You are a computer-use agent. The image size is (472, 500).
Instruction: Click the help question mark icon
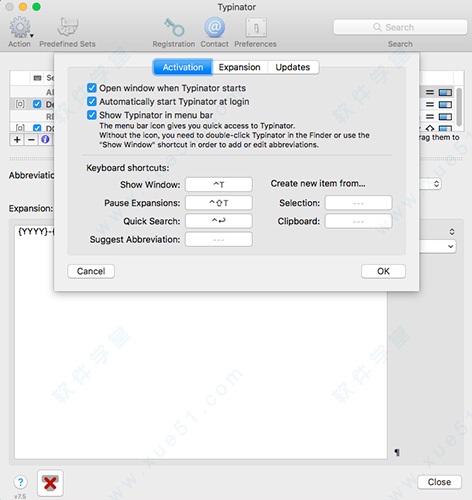pyautogui.click(x=20, y=482)
